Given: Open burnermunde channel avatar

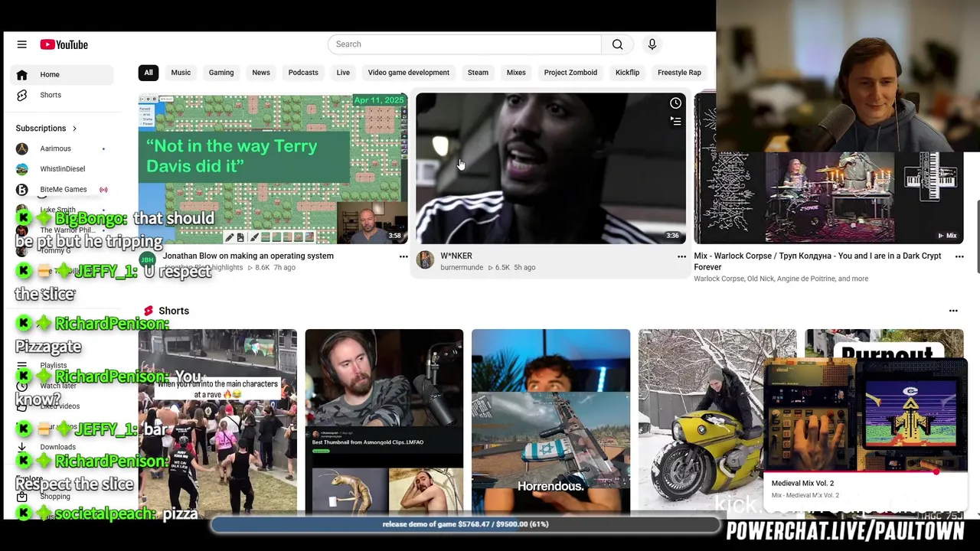Looking at the screenshot, I should pyautogui.click(x=425, y=260).
